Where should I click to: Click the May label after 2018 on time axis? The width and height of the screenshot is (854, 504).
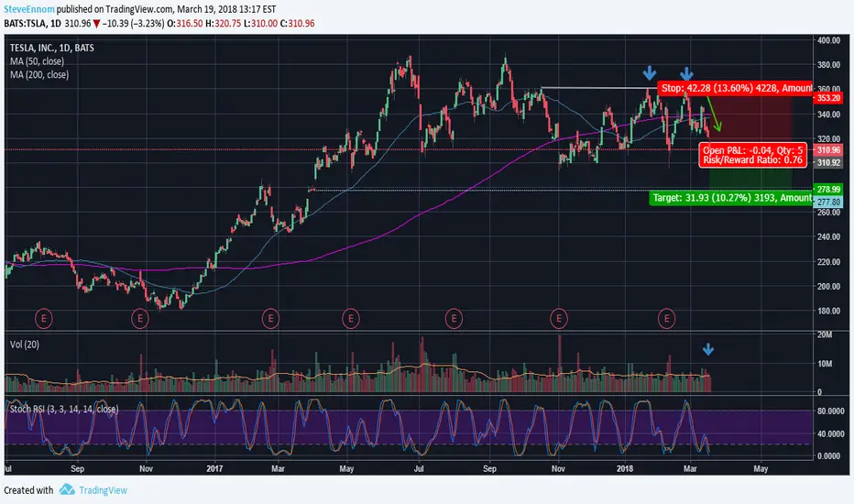click(761, 468)
